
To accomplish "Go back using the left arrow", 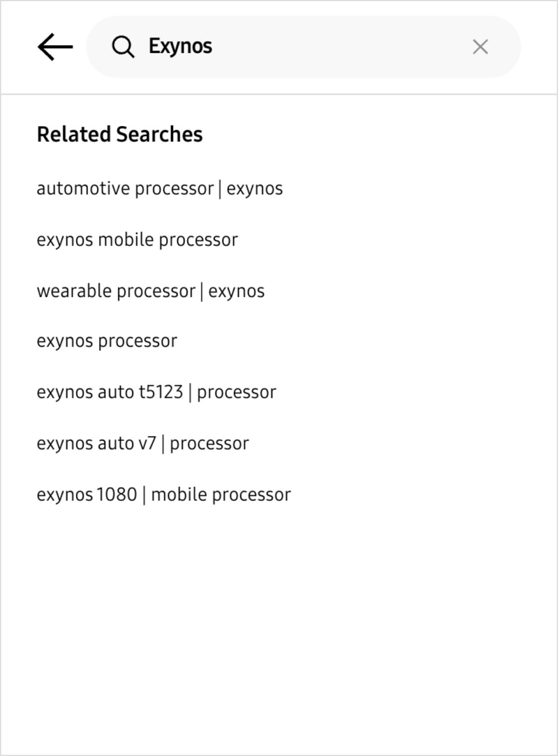I will (55, 47).
